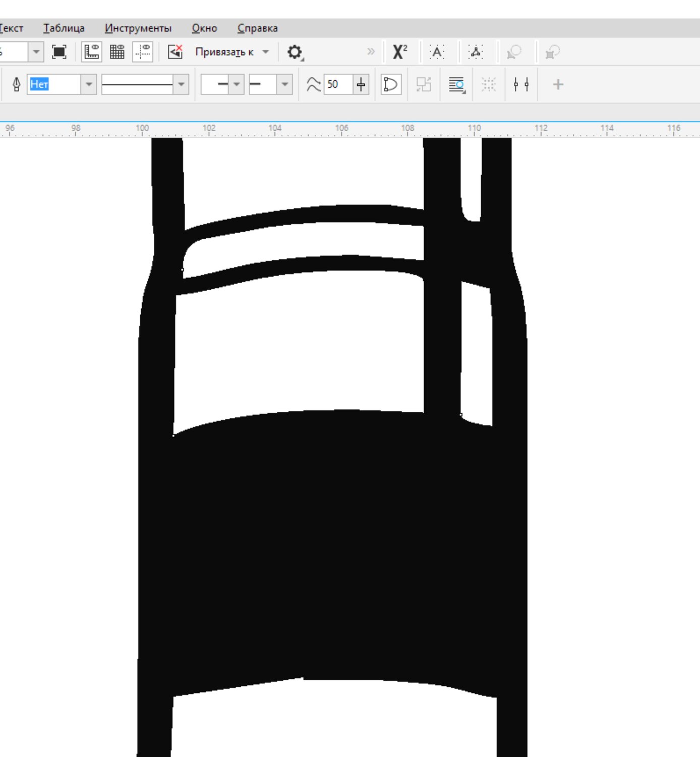Screen dimensions: 700x757
Task: Click the disable snapping icon
Action: 175,52
